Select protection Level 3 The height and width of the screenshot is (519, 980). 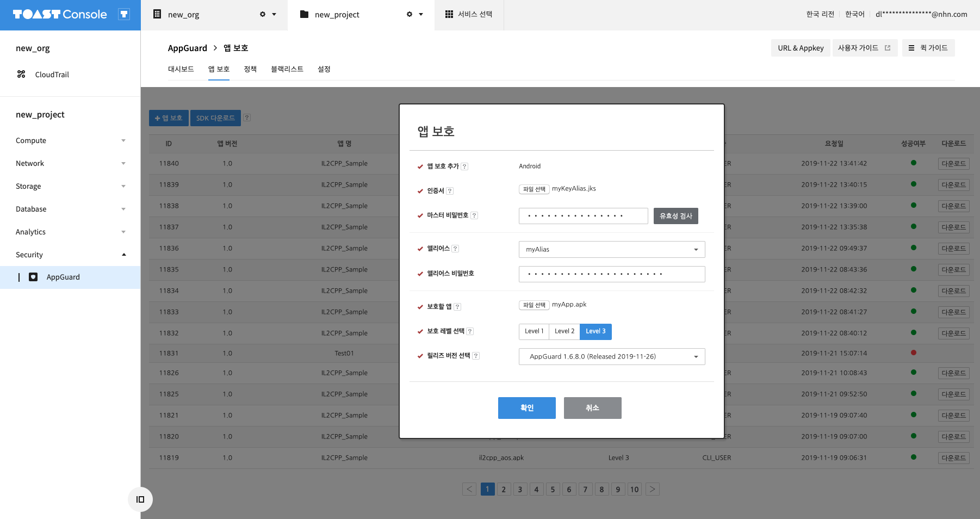[x=596, y=331]
